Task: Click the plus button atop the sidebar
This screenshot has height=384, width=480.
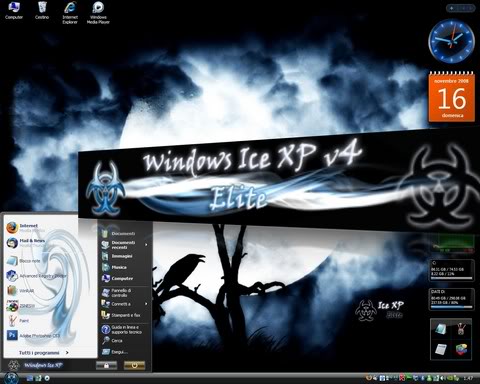Action: coord(452,8)
